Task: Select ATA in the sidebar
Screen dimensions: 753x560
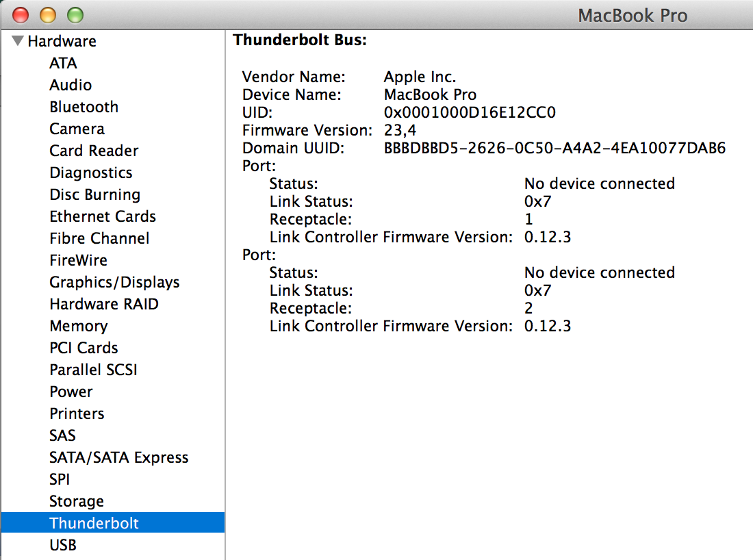Action: 64,63
